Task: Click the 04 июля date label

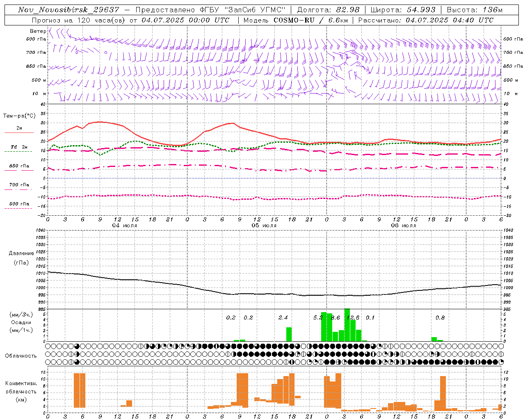Action: pyautogui.click(x=125, y=226)
